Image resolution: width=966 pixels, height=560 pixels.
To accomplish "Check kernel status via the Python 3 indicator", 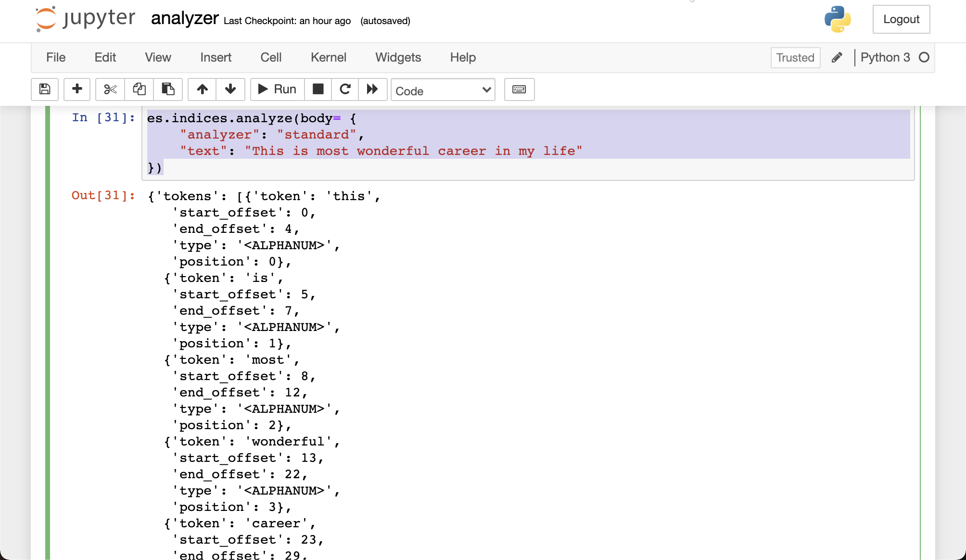I will coord(886,57).
